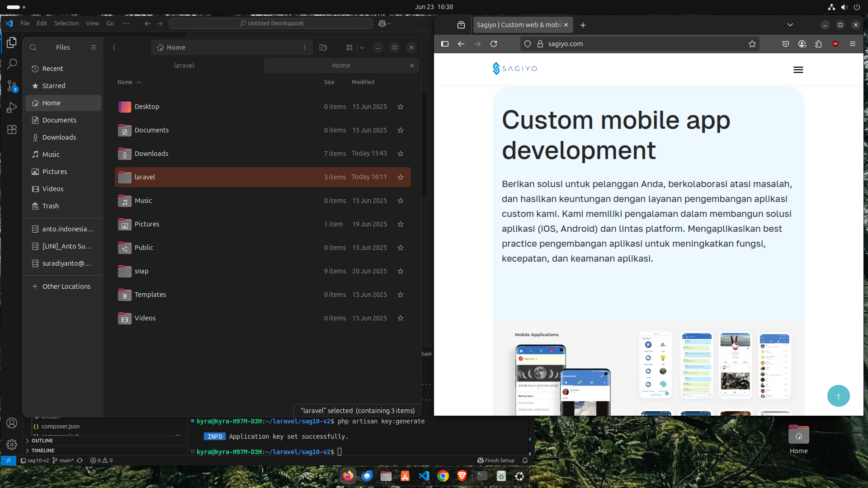Viewport: 868px width, 488px height.
Task: Open VS Code Run and Debug view
Action: coord(12,108)
